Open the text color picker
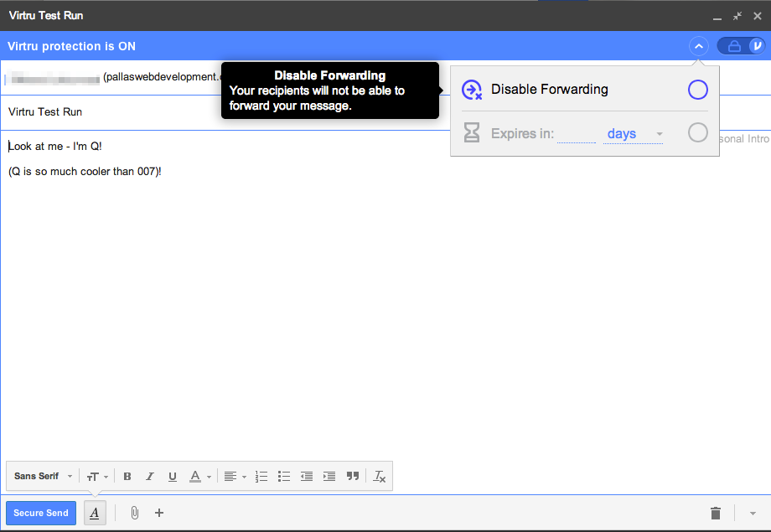 click(x=200, y=476)
